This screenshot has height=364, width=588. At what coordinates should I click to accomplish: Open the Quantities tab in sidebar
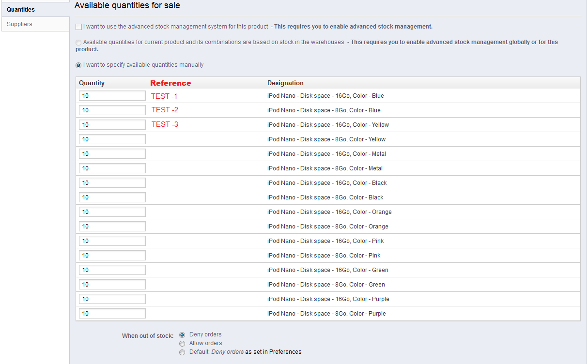tap(35, 10)
